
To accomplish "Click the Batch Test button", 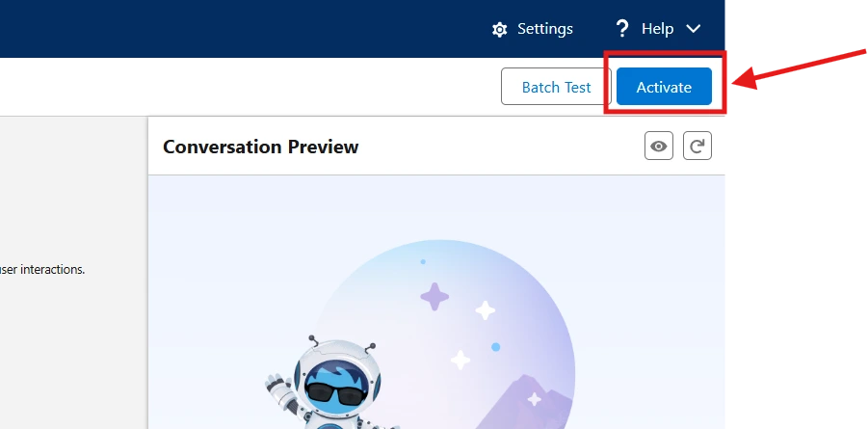I will (x=556, y=87).
